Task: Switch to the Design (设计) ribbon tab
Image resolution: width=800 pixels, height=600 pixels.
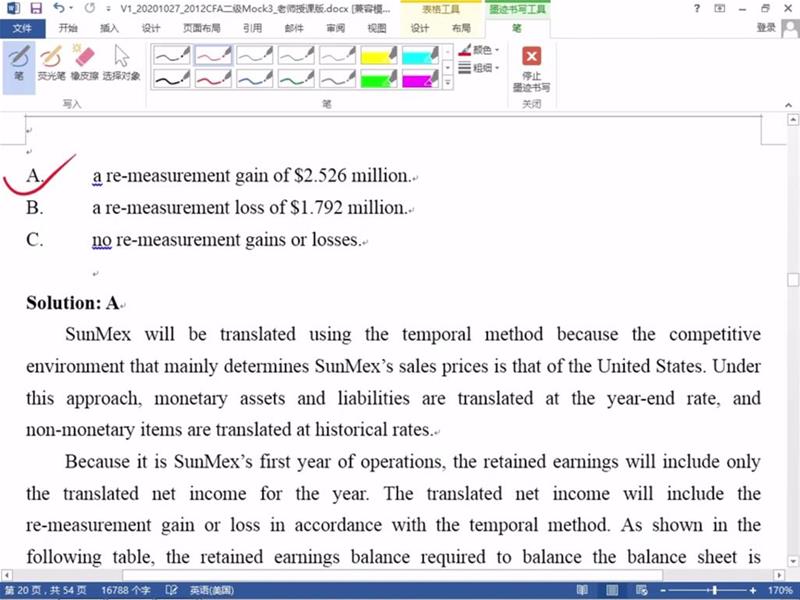Action: (151, 28)
